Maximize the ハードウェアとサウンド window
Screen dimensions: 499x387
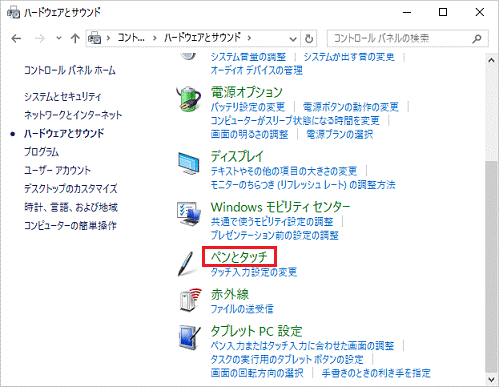point(443,12)
